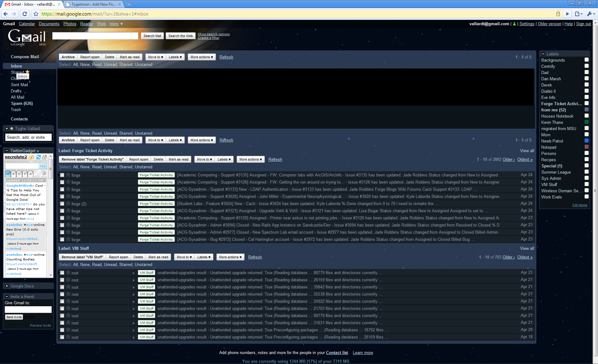Open Sent Mail folder
The height and width of the screenshot is (364, 598).
tap(19, 85)
